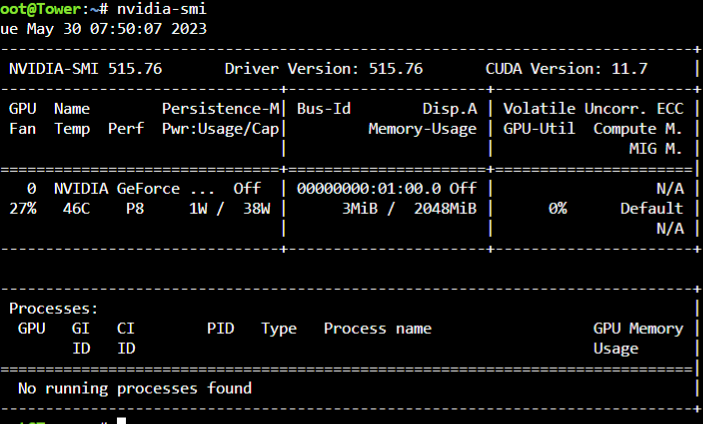Click the 'CI' column header
The height and width of the screenshot is (424, 703).
(126, 329)
